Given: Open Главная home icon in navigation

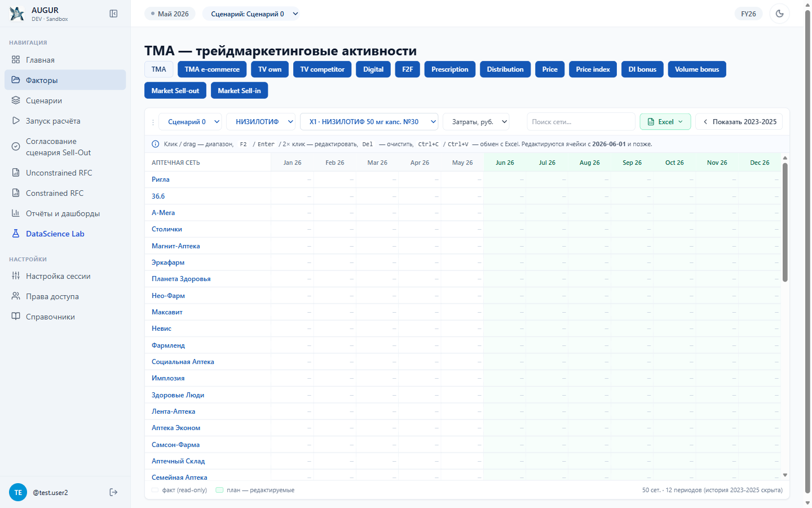Looking at the screenshot, I should tap(16, 60).
